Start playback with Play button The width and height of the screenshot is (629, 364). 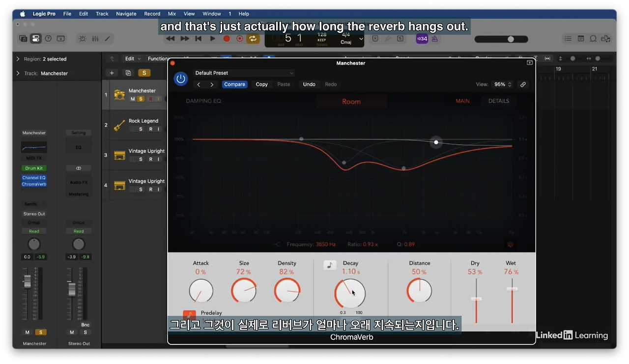pyautogui.click(x=213, y=38)
